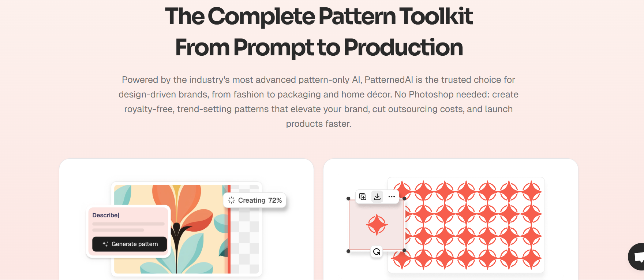
Task: Click the loading spinner beside Creating
Action: point(231,200)
